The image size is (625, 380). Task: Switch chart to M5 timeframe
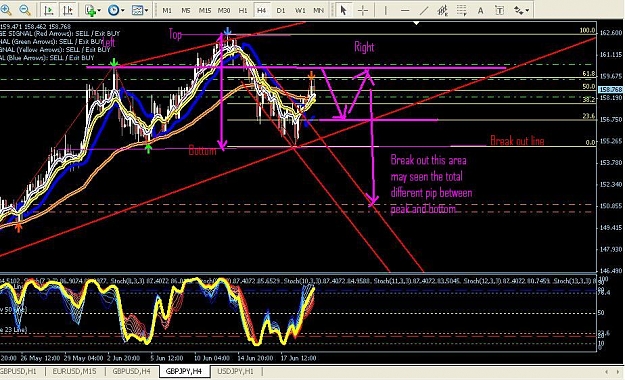pos(186,10)
